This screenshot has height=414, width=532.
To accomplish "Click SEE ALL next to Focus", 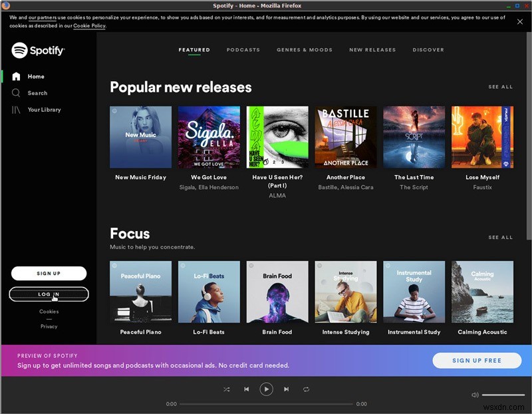I will tap(500, 237).
